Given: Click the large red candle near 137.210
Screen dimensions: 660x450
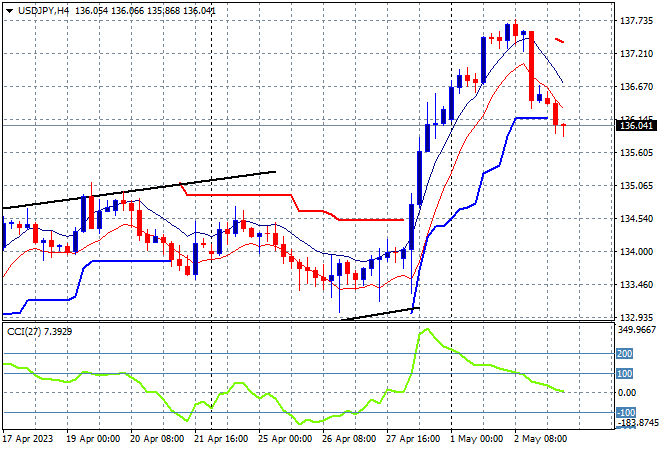Looking at the screenshot, I should pyautogui.click(x=532, y=66).
